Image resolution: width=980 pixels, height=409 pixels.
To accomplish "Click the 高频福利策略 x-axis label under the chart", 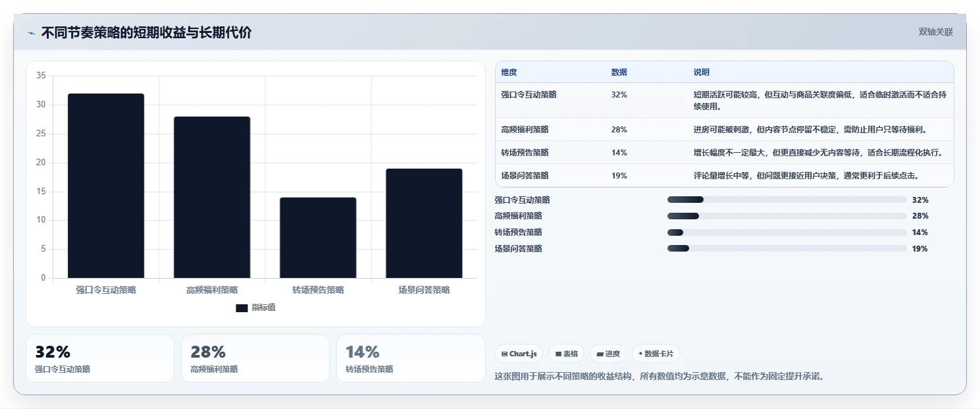I will click(212, 290).
